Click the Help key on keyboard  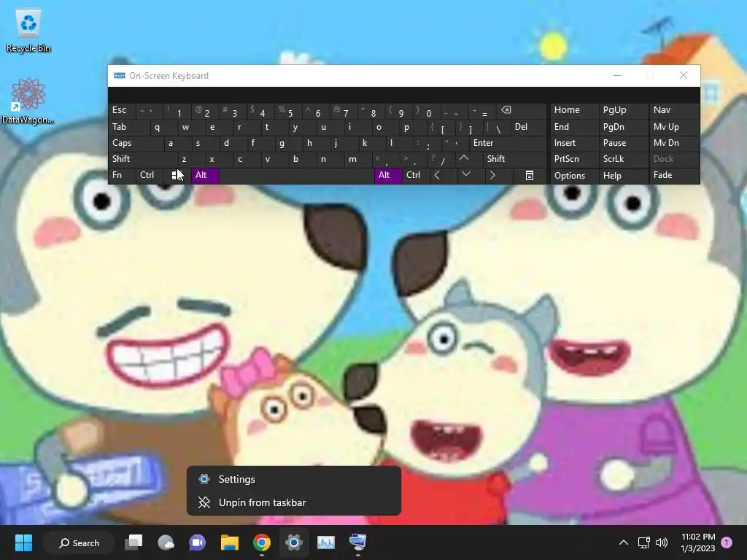[624, 175]
